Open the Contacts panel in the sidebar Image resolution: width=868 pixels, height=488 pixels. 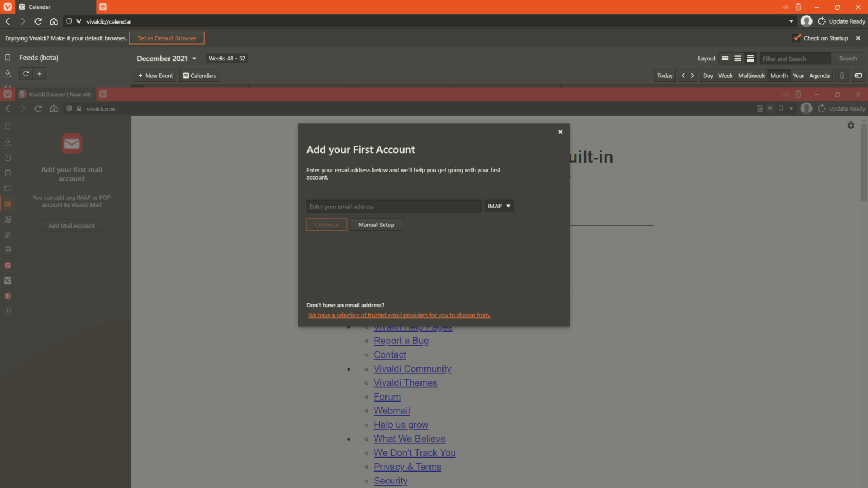point(7,234)
